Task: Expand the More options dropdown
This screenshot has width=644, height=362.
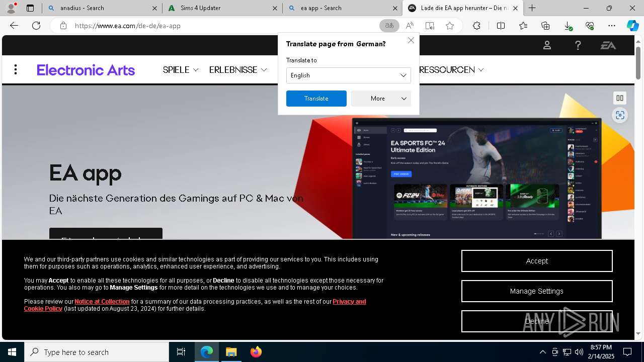Action: (x=381, y=99)
